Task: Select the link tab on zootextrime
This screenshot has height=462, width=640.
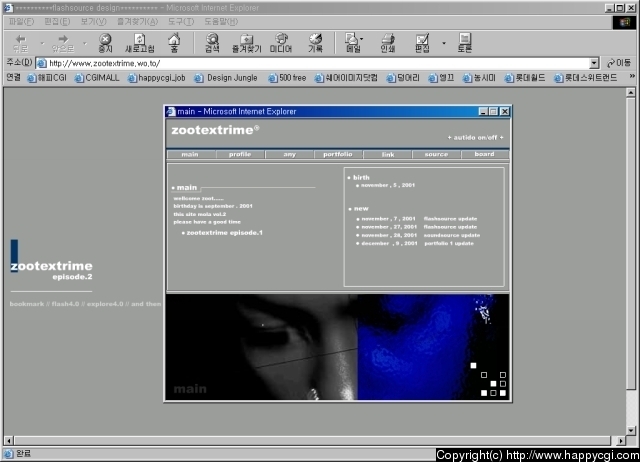Action: click(388, 154)
